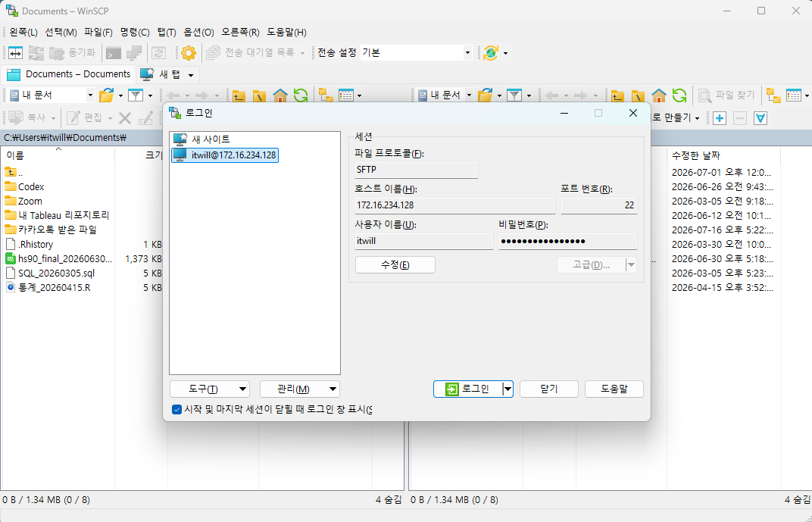Viewport: 812px width, 522px height.
Task: Show the directory tree icon in left panel
Action: pyautogui.click(x=326, y=95)
